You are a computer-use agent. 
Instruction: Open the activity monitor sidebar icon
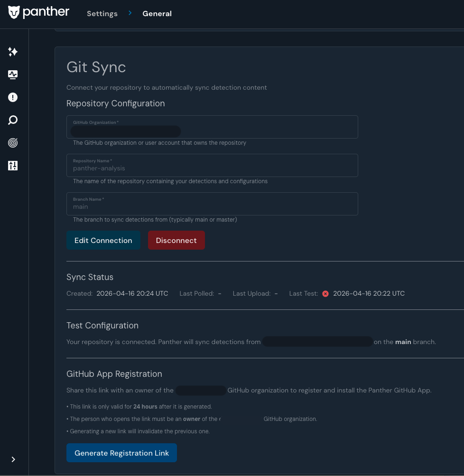(x=13, y=75)
